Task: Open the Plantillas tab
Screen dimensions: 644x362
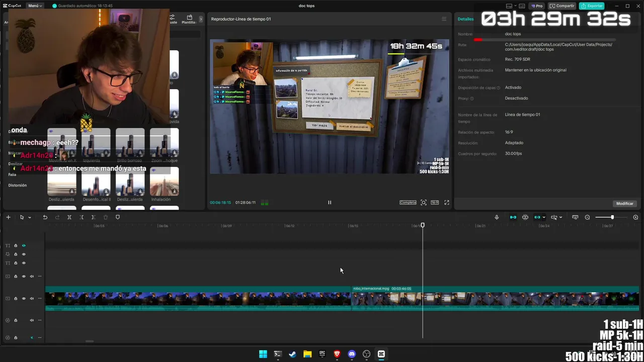Action: coord(189,20)
